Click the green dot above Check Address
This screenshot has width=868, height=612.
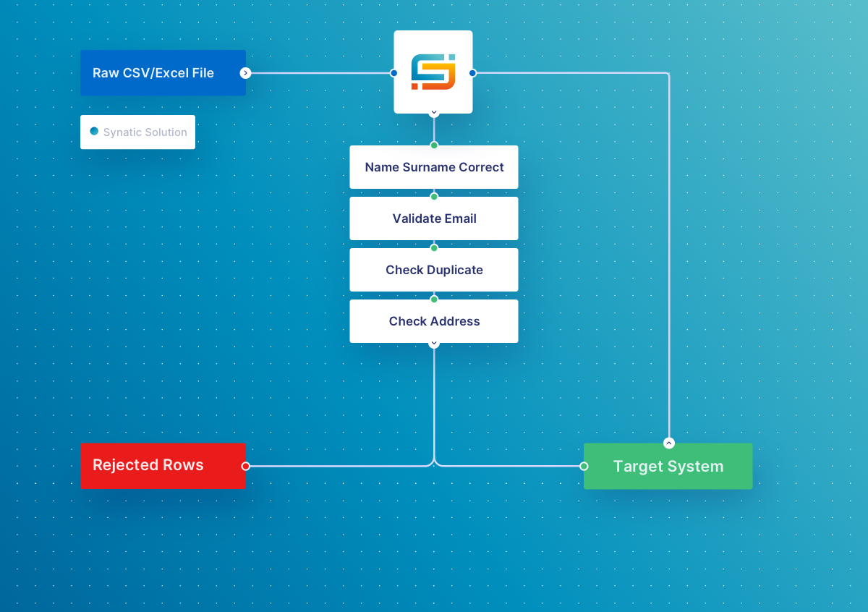tap(434, 299)
